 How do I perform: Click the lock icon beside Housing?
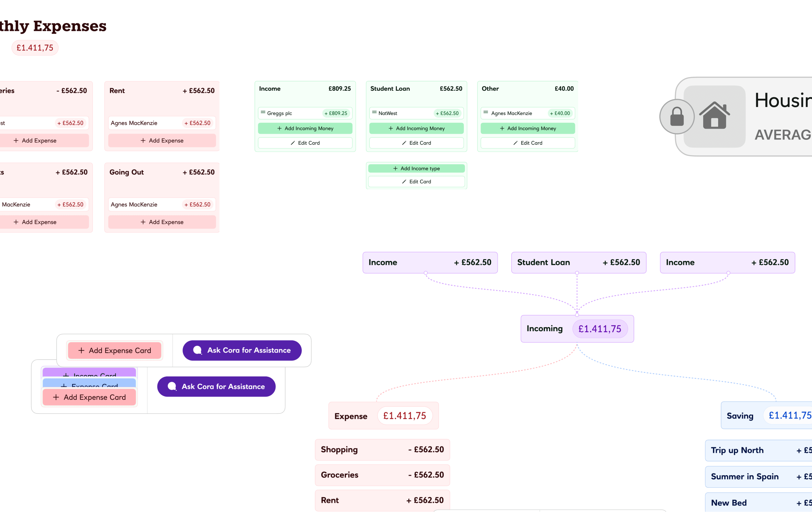click(x=677, y=116)
